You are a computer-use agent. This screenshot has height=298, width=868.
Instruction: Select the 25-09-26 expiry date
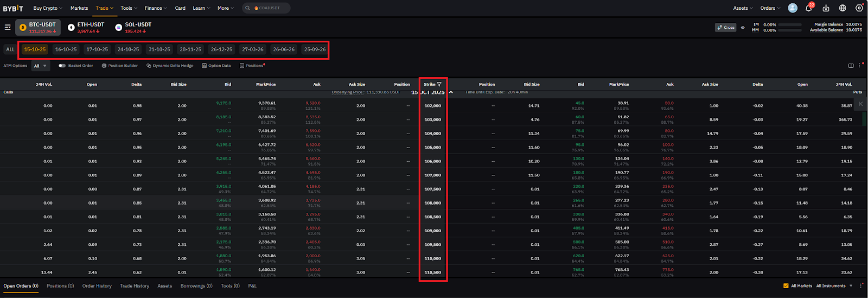(315, 49)
